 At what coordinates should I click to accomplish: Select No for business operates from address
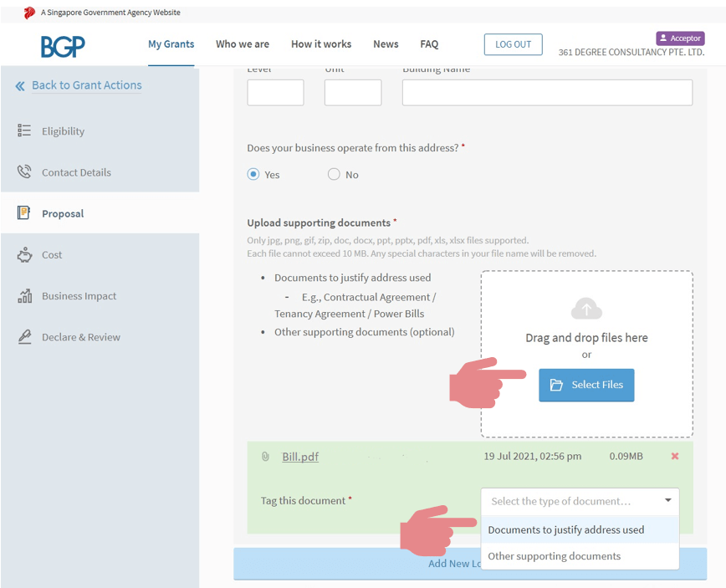334,175
